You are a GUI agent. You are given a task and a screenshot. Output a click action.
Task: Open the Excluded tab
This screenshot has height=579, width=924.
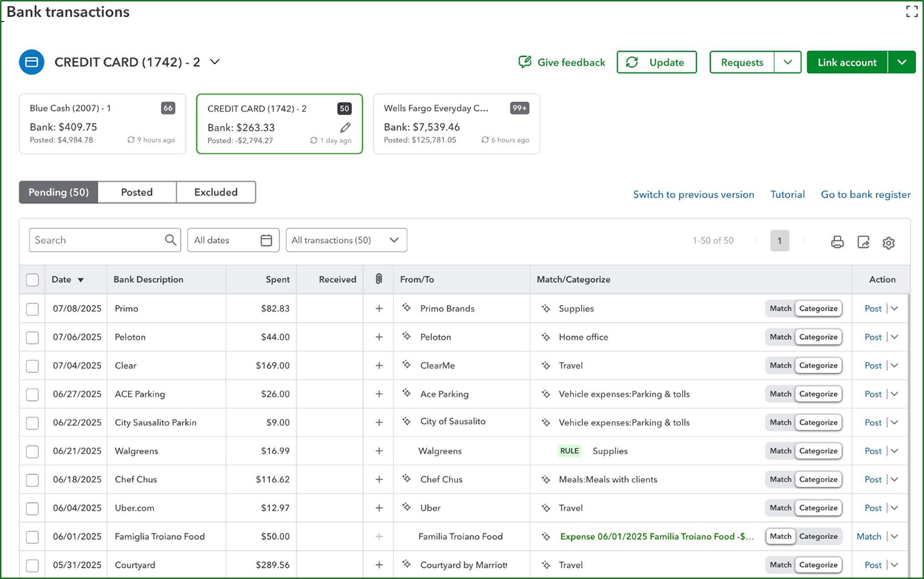[216, 192]
